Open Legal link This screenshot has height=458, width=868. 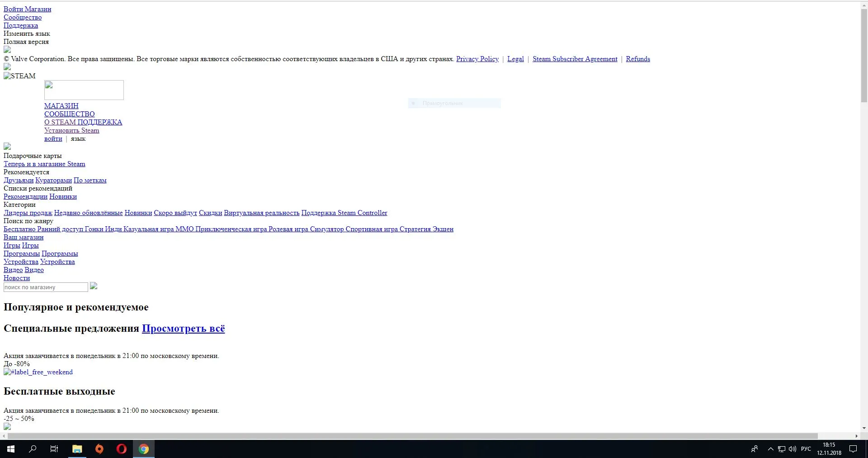(x=515, y=59)
